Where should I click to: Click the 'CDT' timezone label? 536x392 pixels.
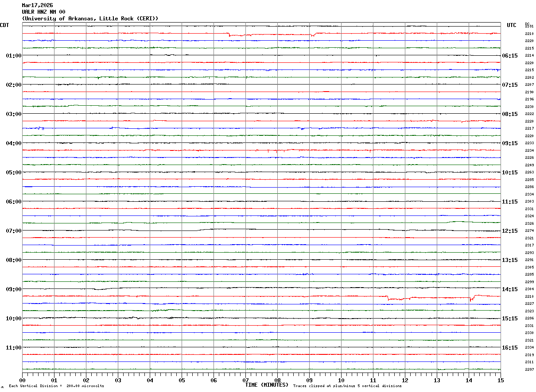[4, 25]
